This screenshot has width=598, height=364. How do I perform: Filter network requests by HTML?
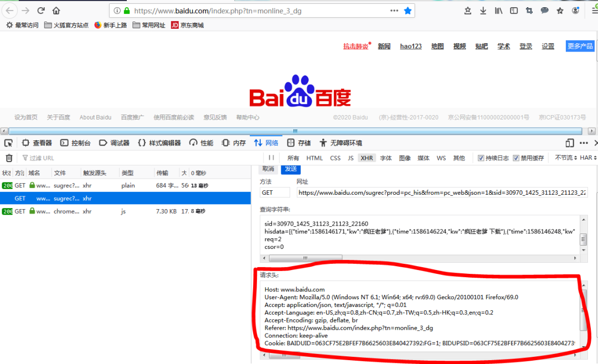coord(315,158)
